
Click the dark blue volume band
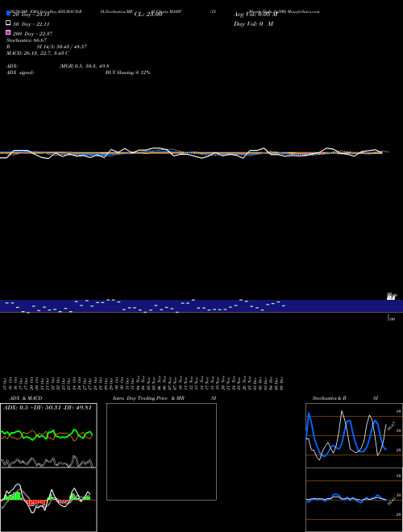[x=201, y=306]
